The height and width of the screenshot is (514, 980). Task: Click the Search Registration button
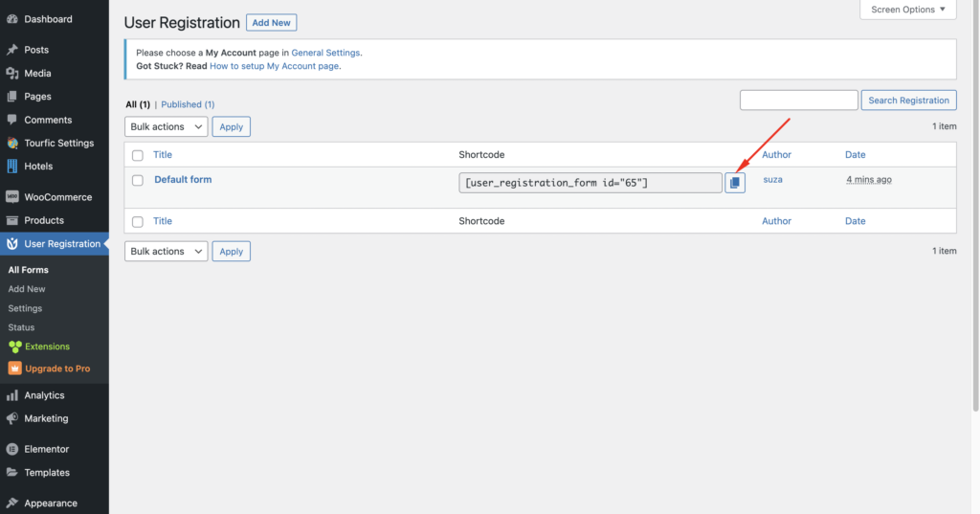point(909,101)
